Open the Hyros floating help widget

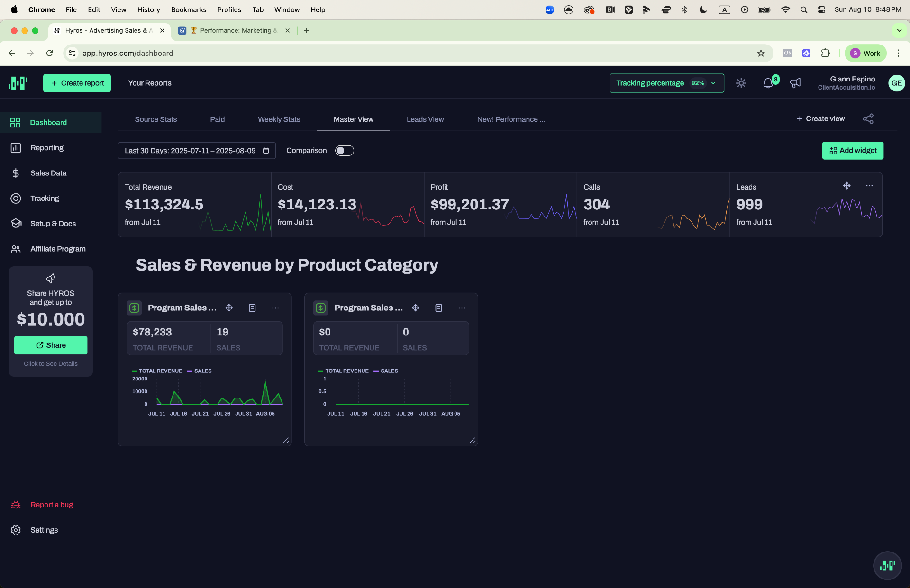click(887, 565)
